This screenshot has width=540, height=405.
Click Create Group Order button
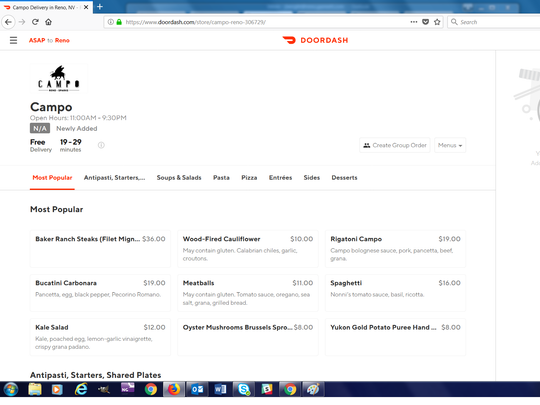[395, 145]
